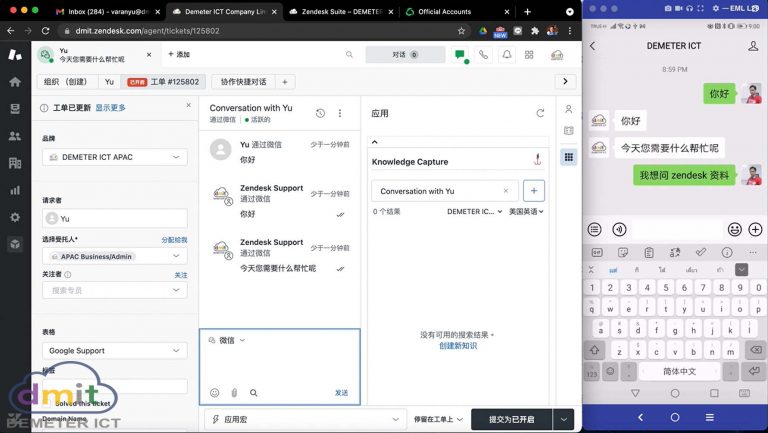Add new knowledge with plus button
This screenshot has height=433, width=768.
point(534,191)
